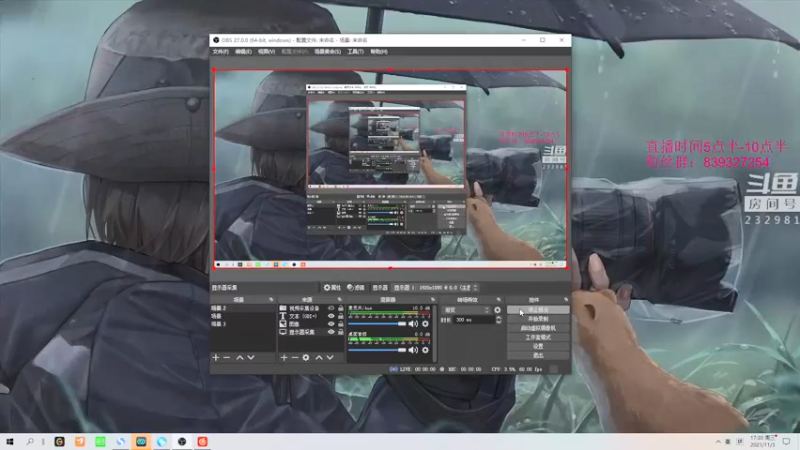Show hidden system tray icons chevron
Viewport: 800px width, 450px height.
pos(718,442)
